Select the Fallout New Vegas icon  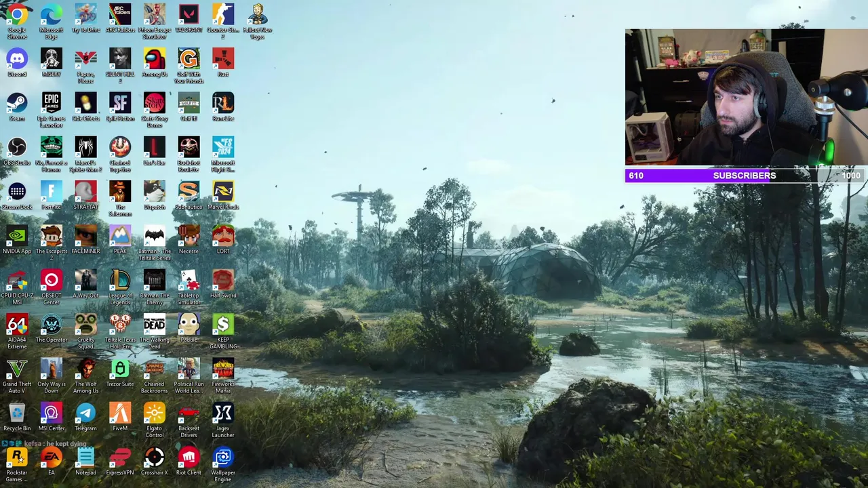(x=257, y=20)
